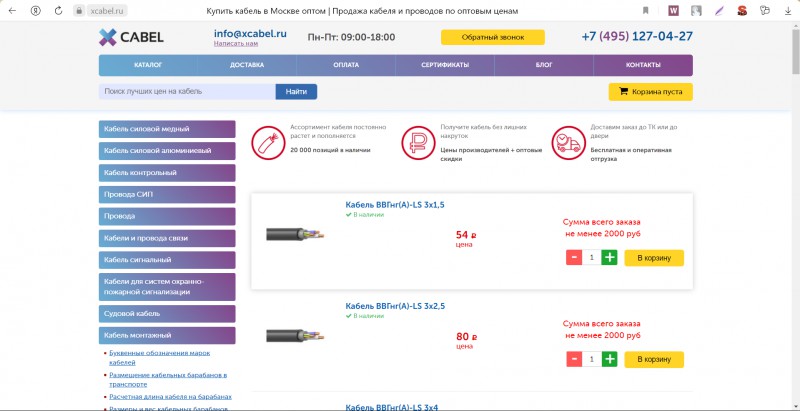Open category Кабель монтажный
Image resolution: width=800 pixels, height=411 pixels.
(x=167, y=336)
